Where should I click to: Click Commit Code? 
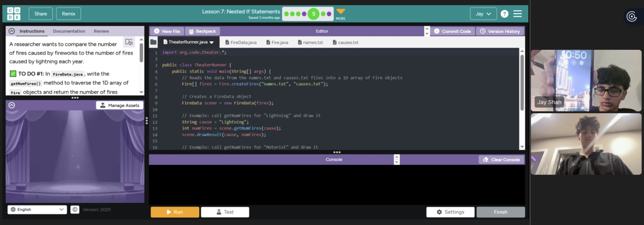coord(452,31)
